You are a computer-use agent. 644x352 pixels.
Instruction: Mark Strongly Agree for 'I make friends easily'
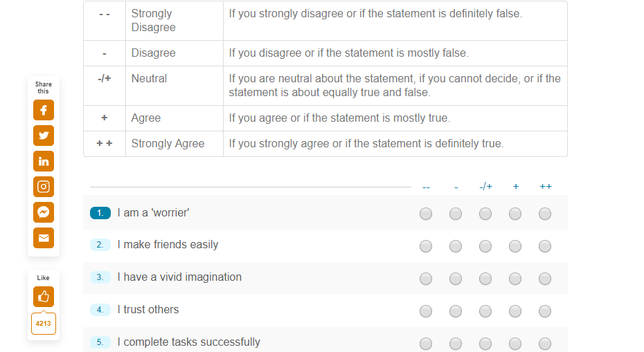pos(545,246)
